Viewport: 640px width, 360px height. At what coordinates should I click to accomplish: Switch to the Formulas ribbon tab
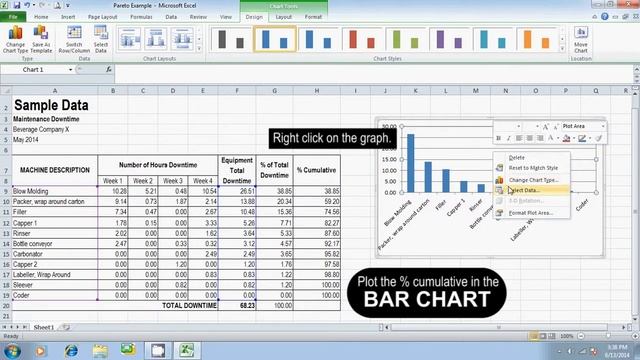click(141, 17)
